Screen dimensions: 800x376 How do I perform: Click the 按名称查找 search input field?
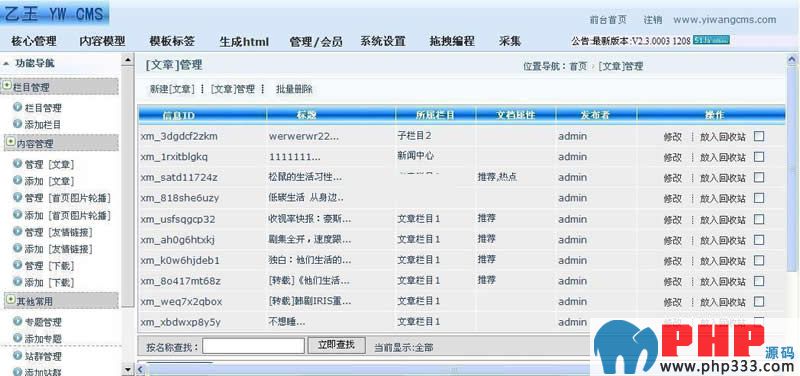[254, 346]
